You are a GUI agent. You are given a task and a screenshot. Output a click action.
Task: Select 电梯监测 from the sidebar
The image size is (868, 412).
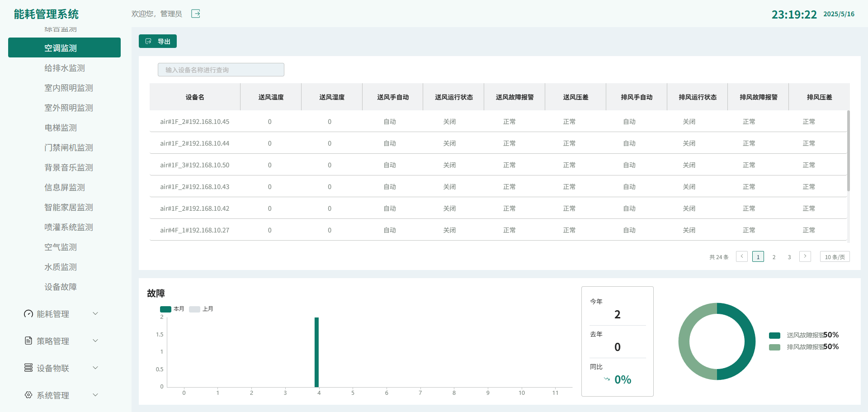(x=61, y=128)
